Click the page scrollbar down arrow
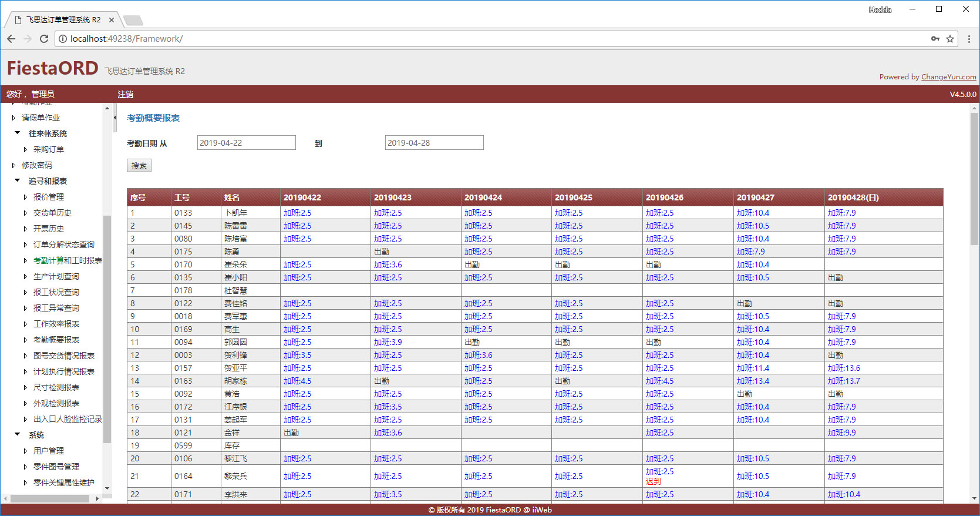 point(975,498)
